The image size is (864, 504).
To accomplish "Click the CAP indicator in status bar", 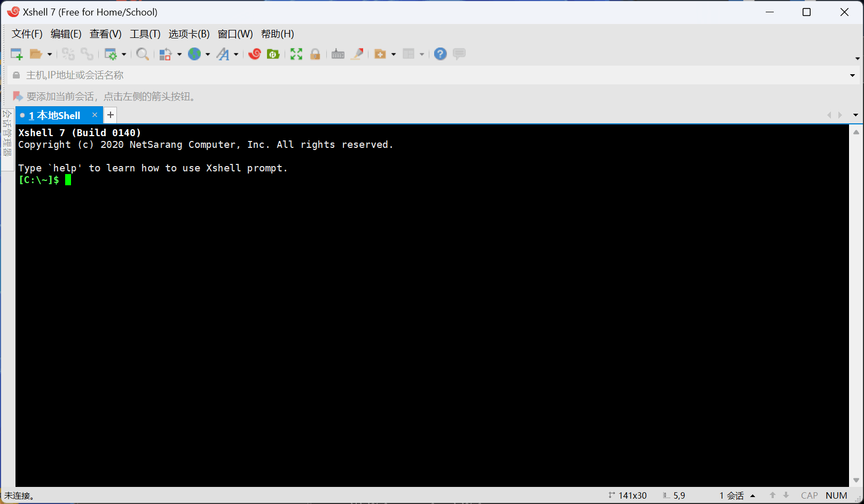I will click(810, 495).
